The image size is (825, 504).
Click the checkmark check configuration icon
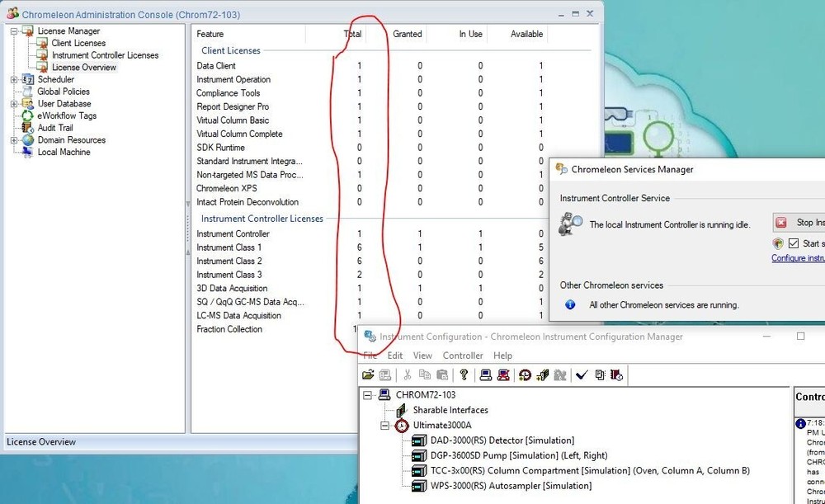[582, 374]
